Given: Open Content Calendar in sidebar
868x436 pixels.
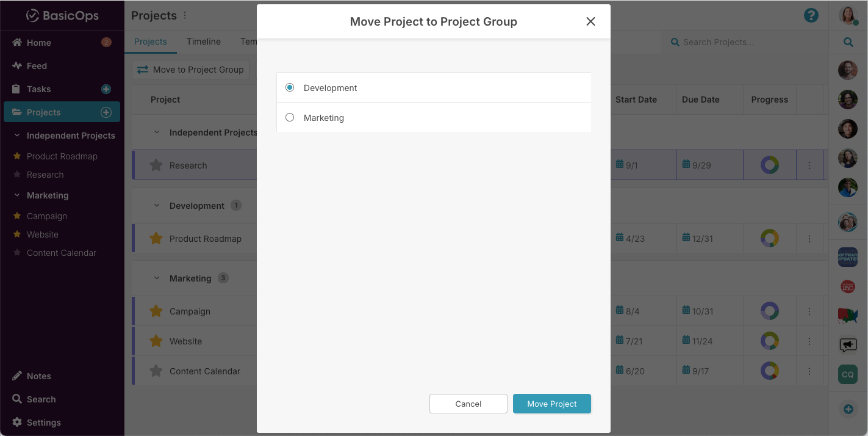Looking at the screenshot, I should 62,253.
